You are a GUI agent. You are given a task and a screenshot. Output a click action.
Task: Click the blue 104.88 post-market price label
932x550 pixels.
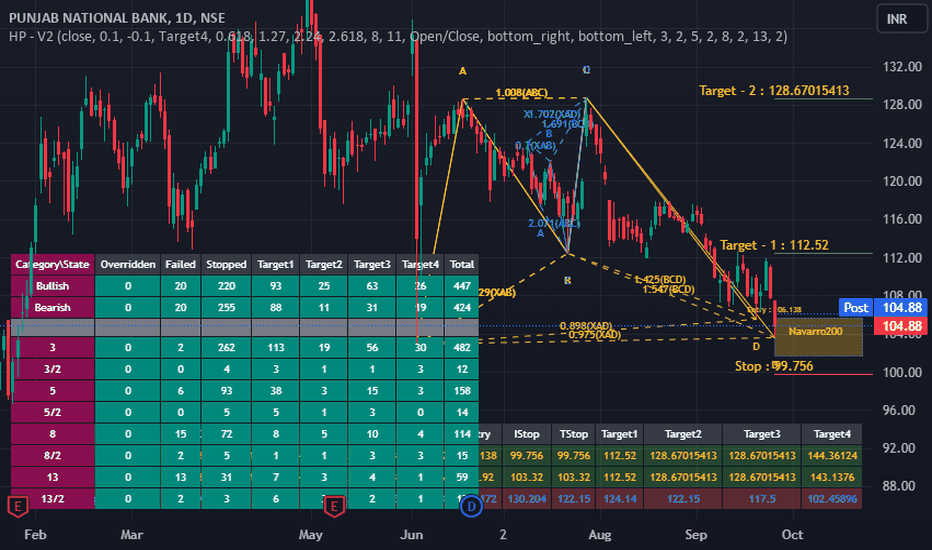tap(902, 307)
